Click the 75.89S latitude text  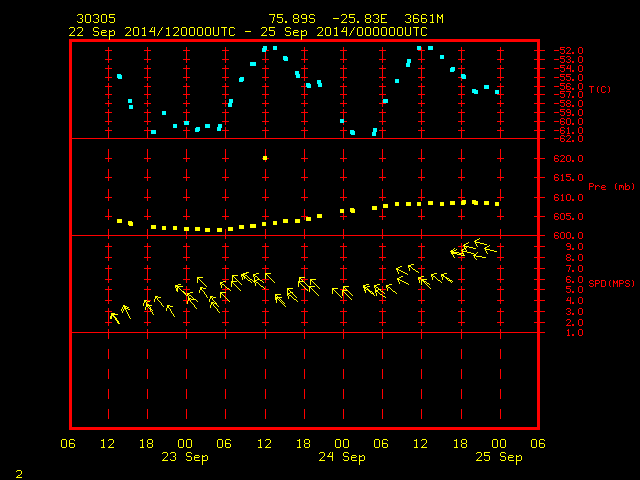click(292, 19)
